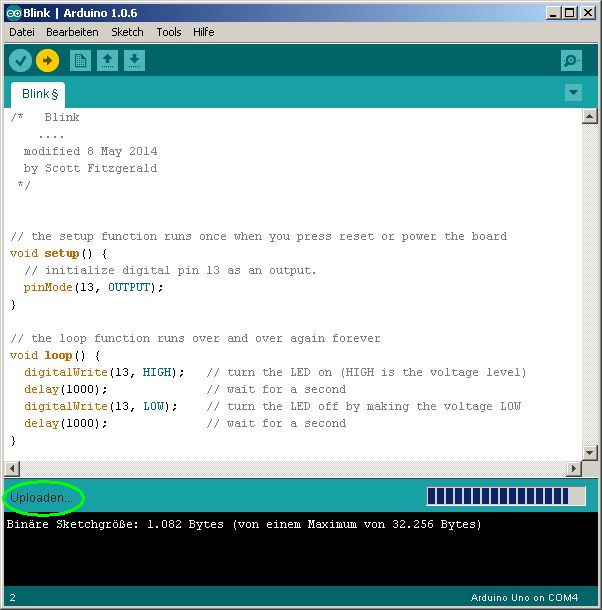Create a new sketch with the New icon

pyautogui.click(x=81, y=61)
